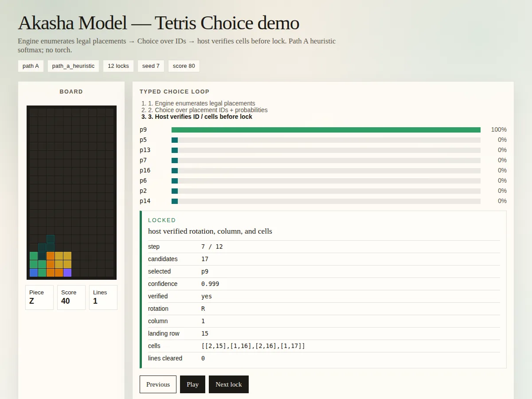Click the p13 probability bar
The height and width of the screenshot is (399, 532).
click(326, 150)
